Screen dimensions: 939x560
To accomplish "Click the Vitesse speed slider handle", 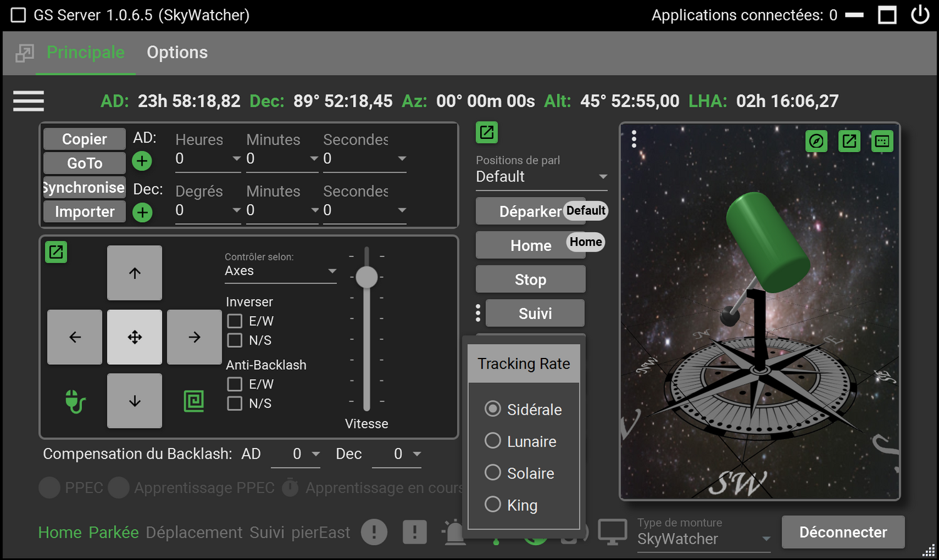I will [367, 277].
